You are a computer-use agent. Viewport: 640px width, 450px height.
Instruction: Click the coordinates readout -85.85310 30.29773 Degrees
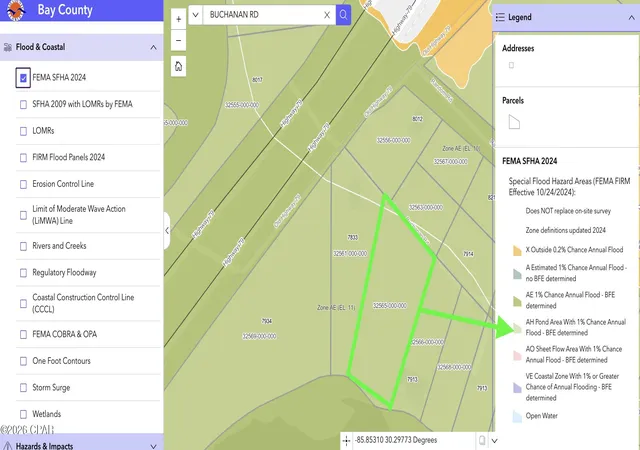(396, 440)
